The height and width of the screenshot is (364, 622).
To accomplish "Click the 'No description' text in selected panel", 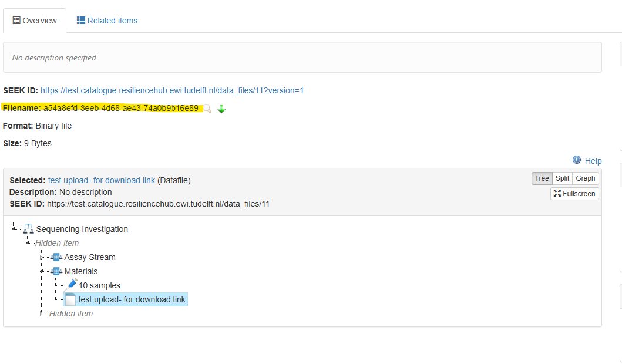I will coord(86,192).
